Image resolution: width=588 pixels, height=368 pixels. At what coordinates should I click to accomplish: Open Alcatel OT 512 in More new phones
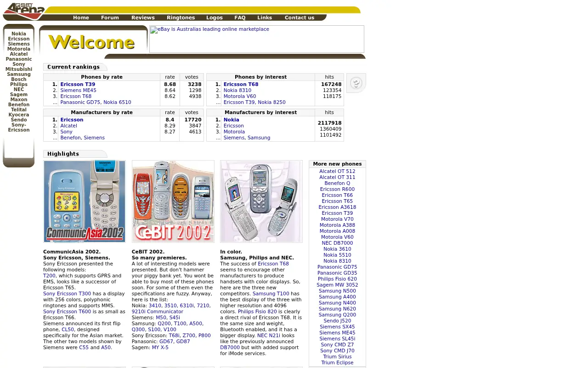coord(337,171)
